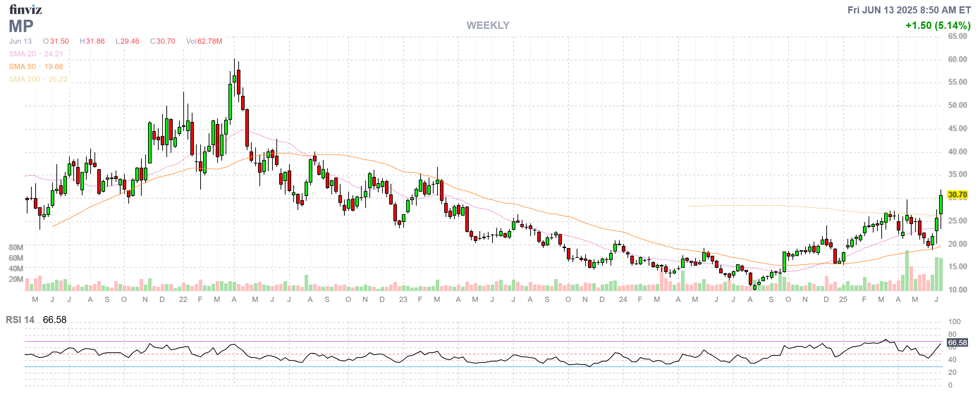Click the finviz logo

click(25, 9)
